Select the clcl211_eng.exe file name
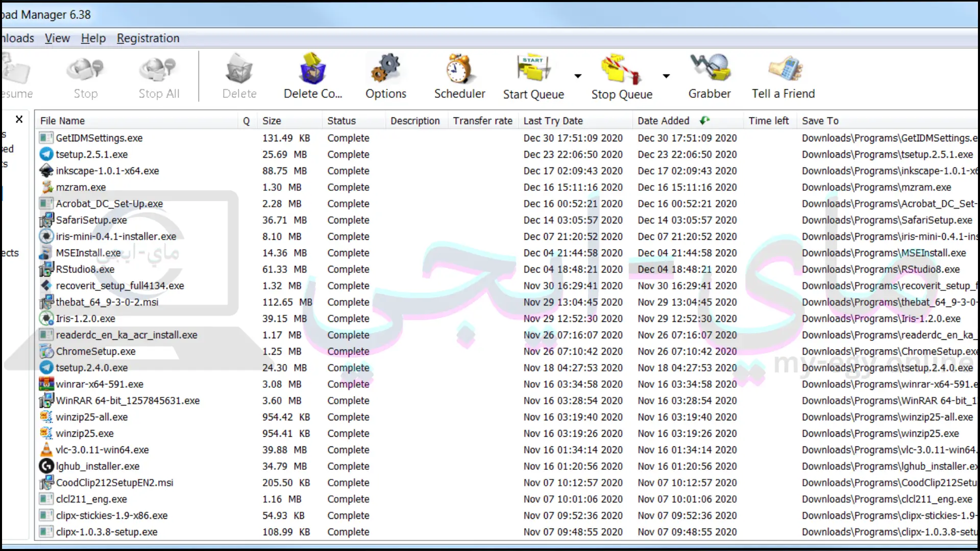Viewport: 980px width, 551px height. (91, 499)
